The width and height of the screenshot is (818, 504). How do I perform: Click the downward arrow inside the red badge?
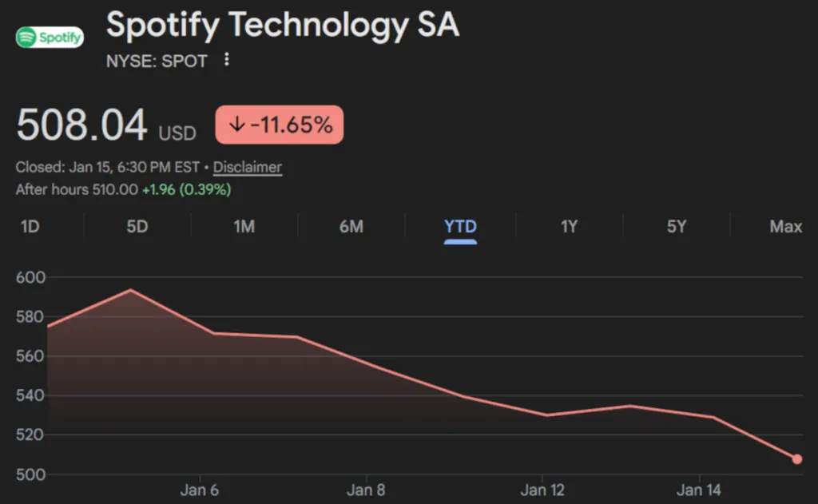(236, 125)
